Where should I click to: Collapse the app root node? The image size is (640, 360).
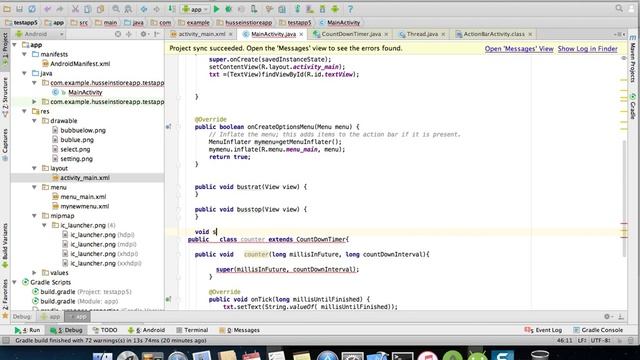tap(15, 44)
